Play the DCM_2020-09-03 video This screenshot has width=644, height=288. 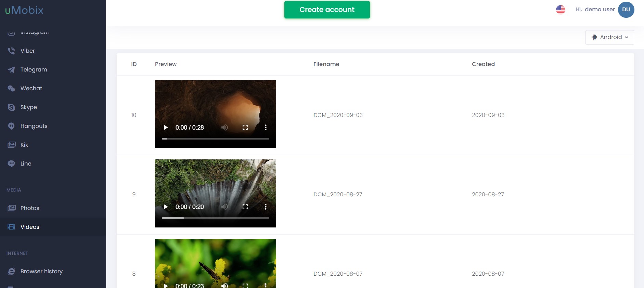pyautogui.click(x=166, y=128)
